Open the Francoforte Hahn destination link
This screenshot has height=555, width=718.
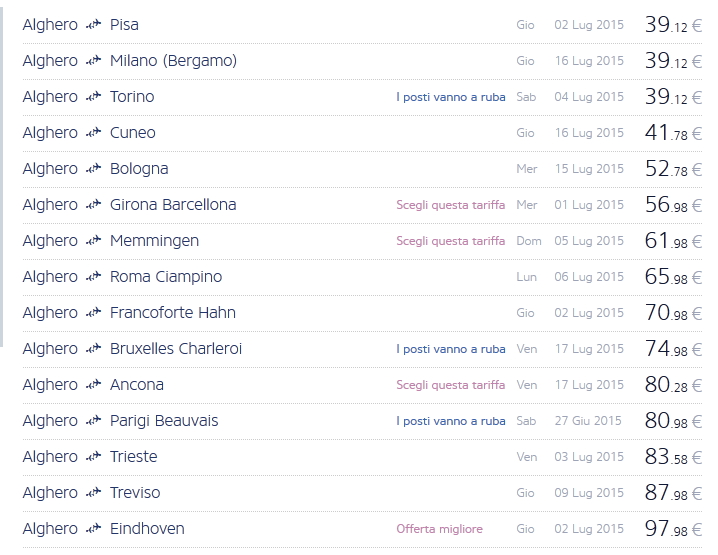click(x=173, y=313)
